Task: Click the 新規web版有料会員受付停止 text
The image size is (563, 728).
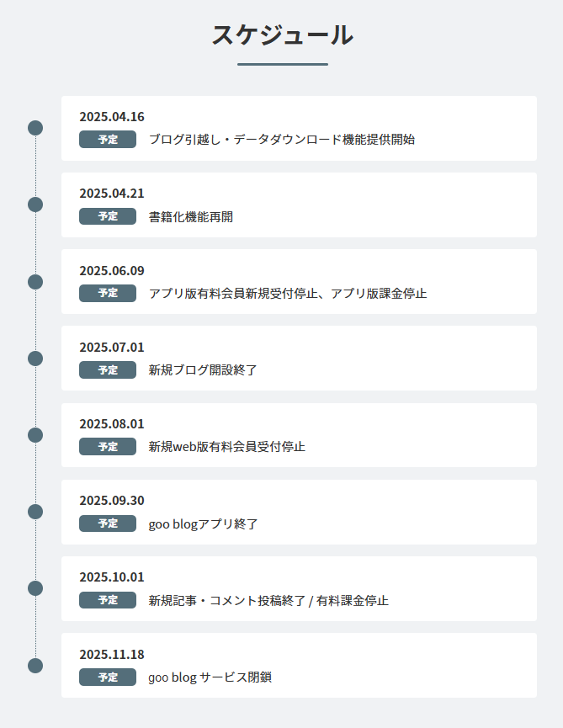Action: click(226, 447)
